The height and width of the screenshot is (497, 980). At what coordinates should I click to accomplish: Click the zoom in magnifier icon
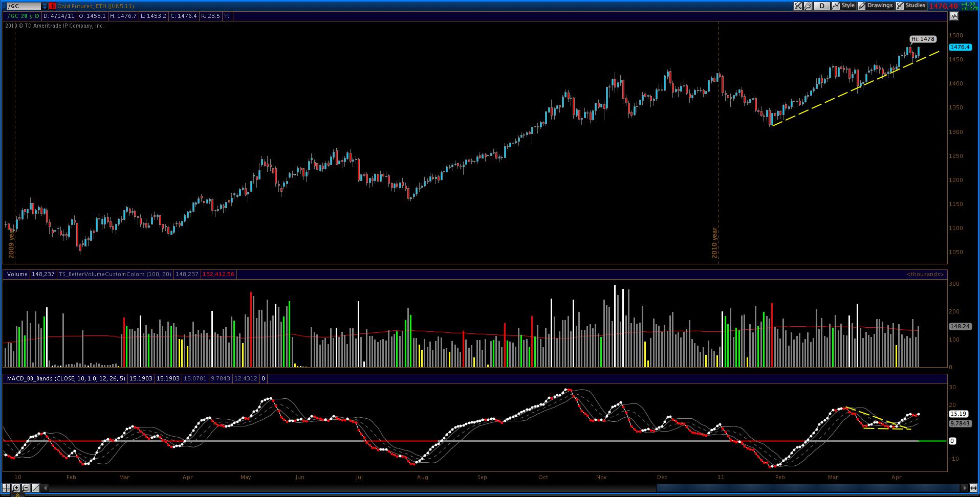click(x=16, y=488)
